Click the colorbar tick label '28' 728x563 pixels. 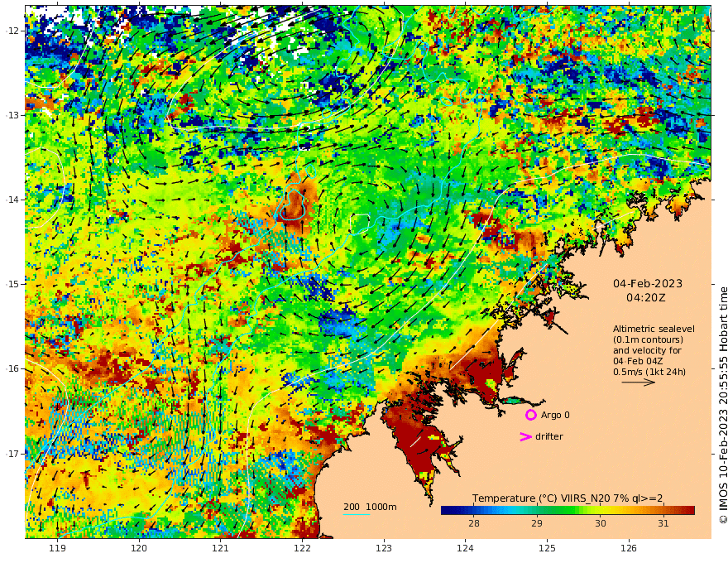tap(473, 523)
